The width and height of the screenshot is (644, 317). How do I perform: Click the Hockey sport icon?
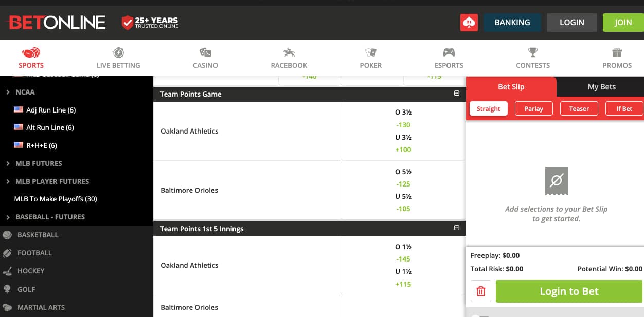pos(7,271)
